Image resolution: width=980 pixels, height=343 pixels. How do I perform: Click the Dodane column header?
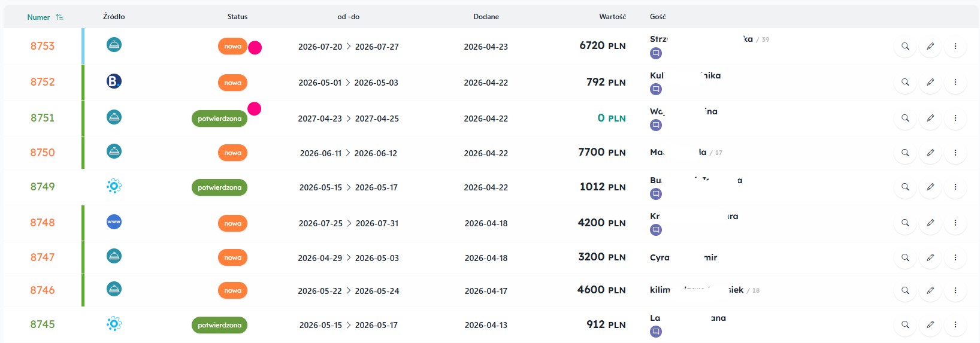pos(486,17)
